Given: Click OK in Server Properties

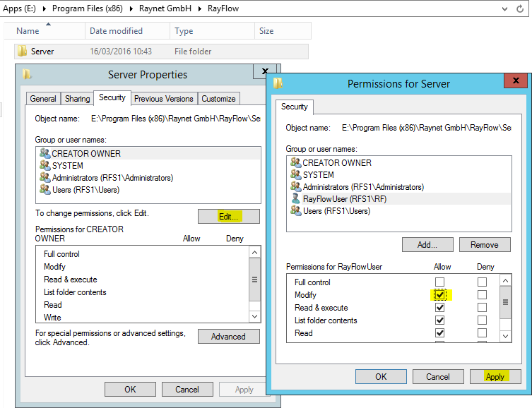Looking at the screenshot, I should (x=130, y=390).
